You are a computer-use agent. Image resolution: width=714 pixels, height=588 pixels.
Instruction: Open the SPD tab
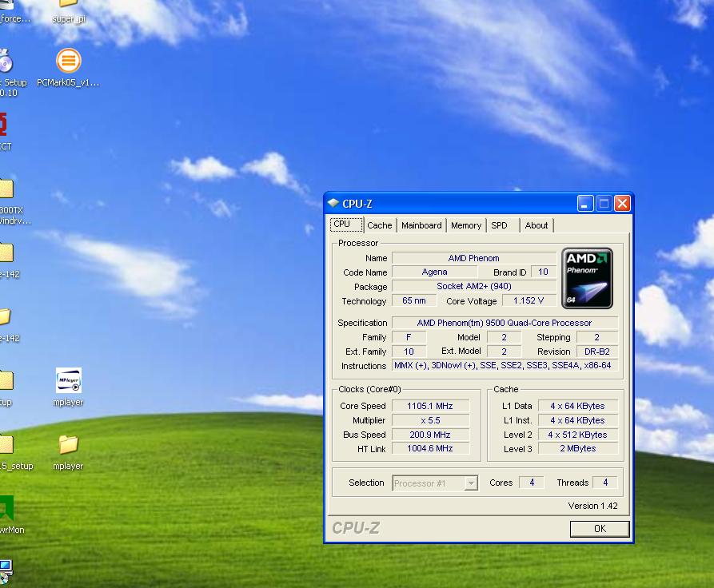click(x=499, y=225)
